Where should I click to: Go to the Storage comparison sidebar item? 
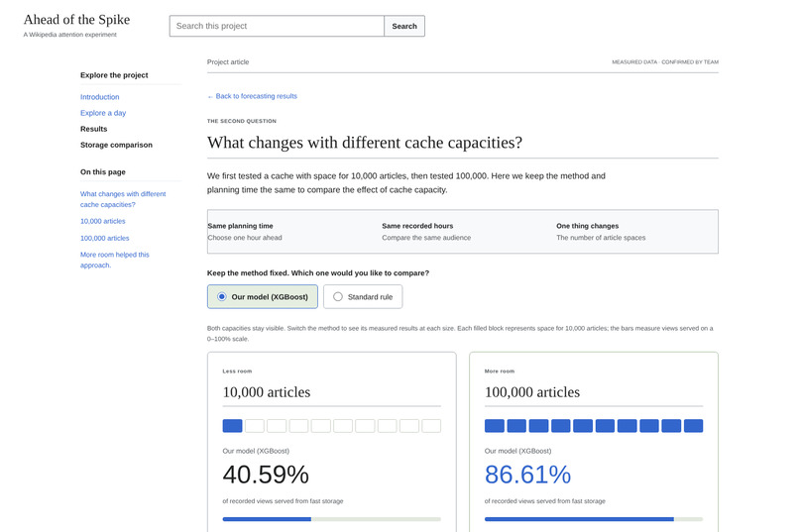(116, 145)
